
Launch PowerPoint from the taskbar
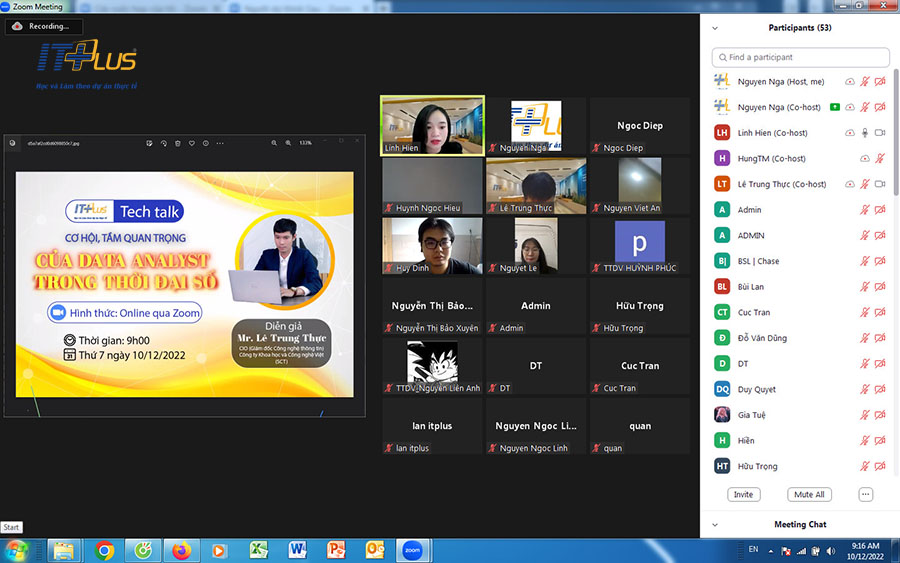pos(336,550)
